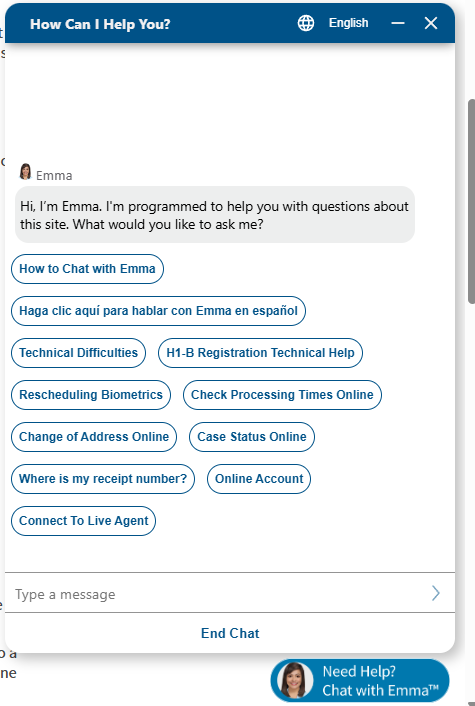
Task: Open the English language selector
Action: point(348,23)
